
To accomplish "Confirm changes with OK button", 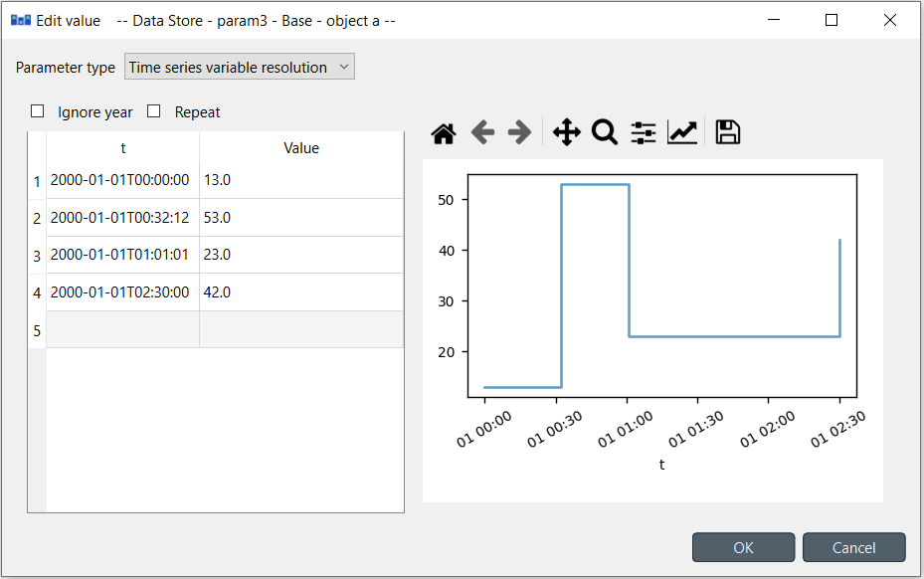I will (743, 548).
